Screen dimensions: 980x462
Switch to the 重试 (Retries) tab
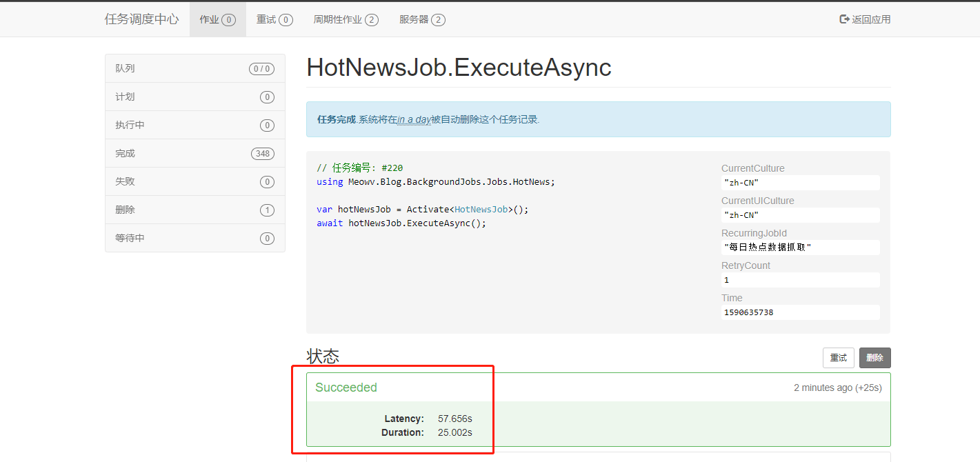274,19
